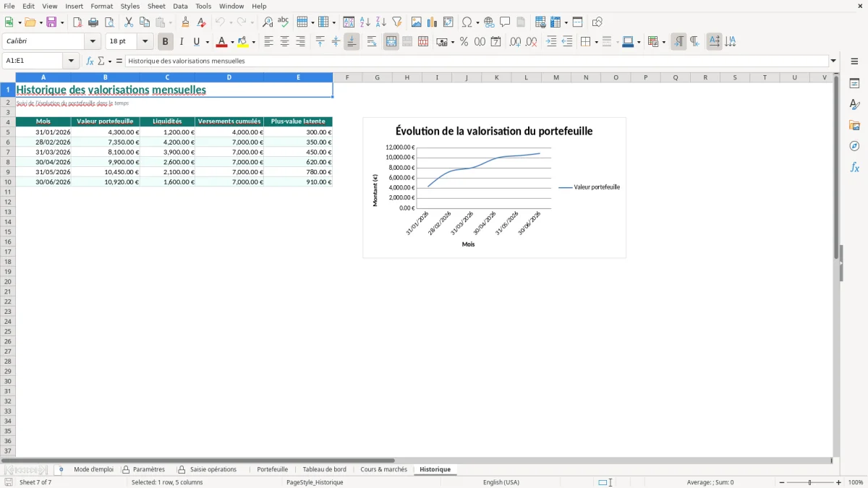
Task: Align the cell content to the bottom
Action: [352, 42]
